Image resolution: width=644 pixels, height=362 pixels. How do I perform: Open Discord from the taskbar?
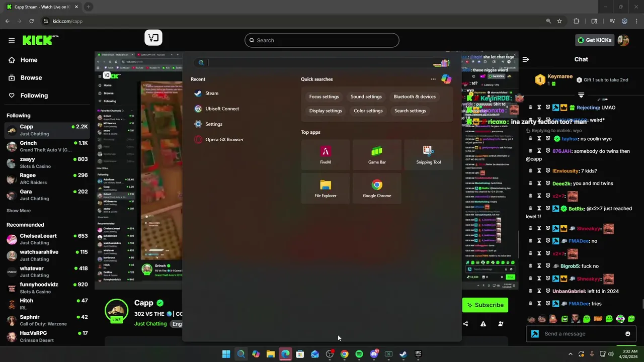coord(374,354)
